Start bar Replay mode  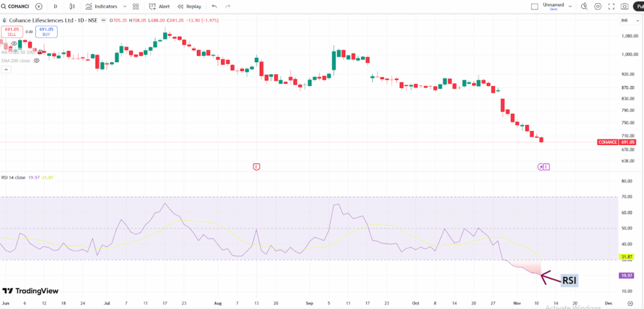tap(189, 6)
